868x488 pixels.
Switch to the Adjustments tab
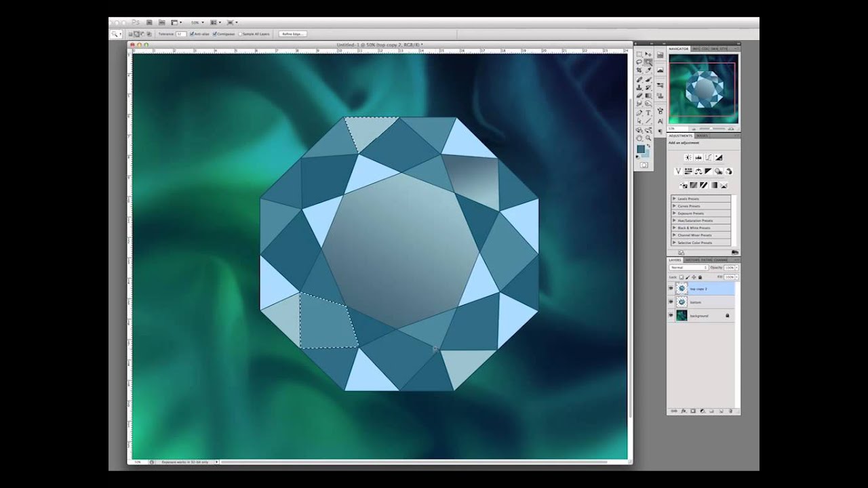tap(680, 136)
